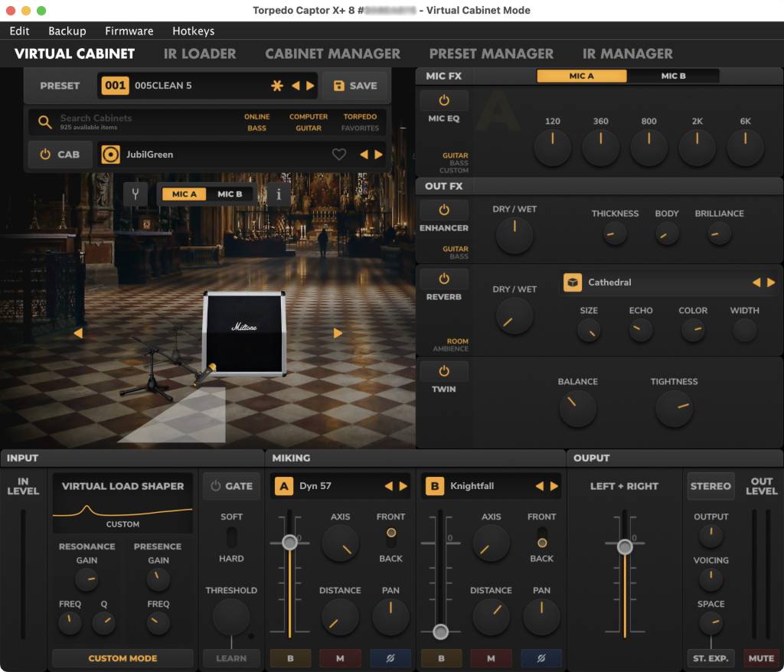Click mic B level fader handle

[440, 631]
